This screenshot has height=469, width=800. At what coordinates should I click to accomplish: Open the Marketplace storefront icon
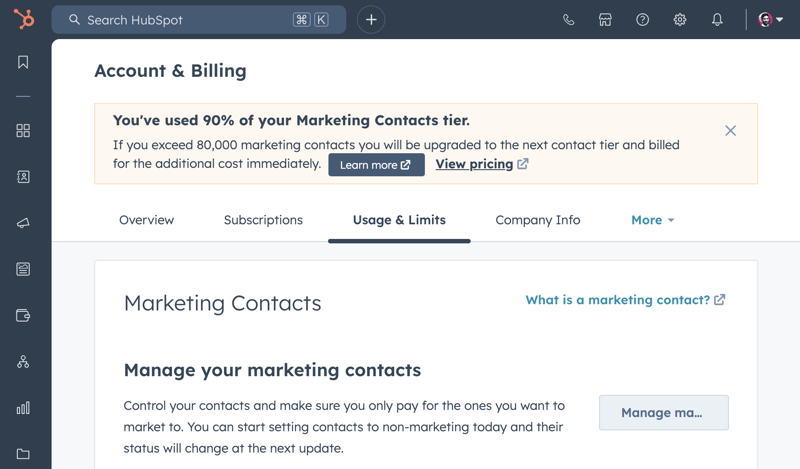click(x=605, y=20)
